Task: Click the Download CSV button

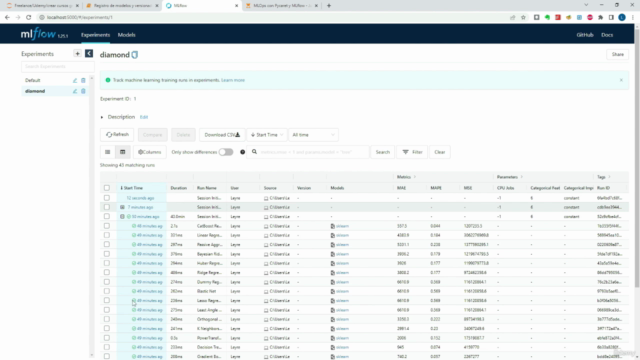Action: (x=222, y=135)
